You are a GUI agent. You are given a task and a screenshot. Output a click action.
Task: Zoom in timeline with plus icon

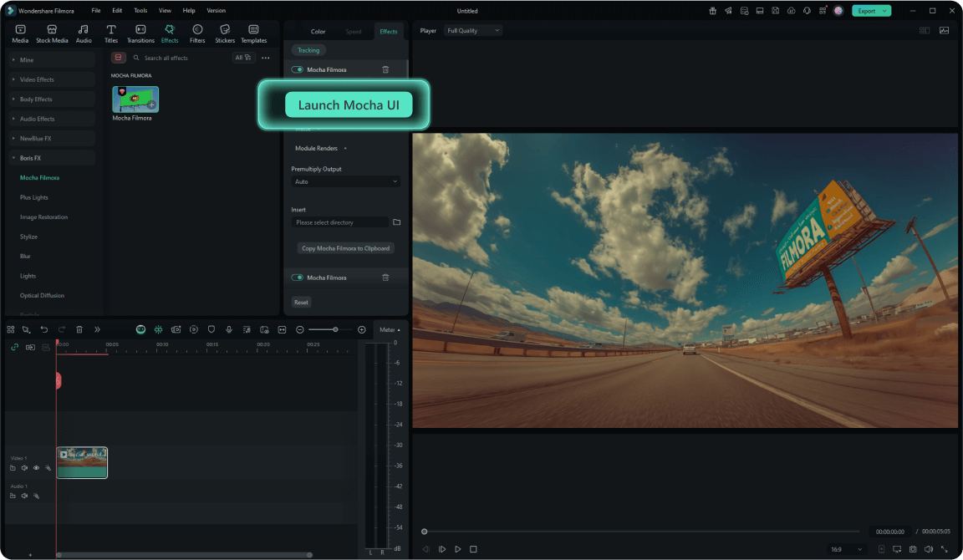pyautogui.click(x=362, y=330)
